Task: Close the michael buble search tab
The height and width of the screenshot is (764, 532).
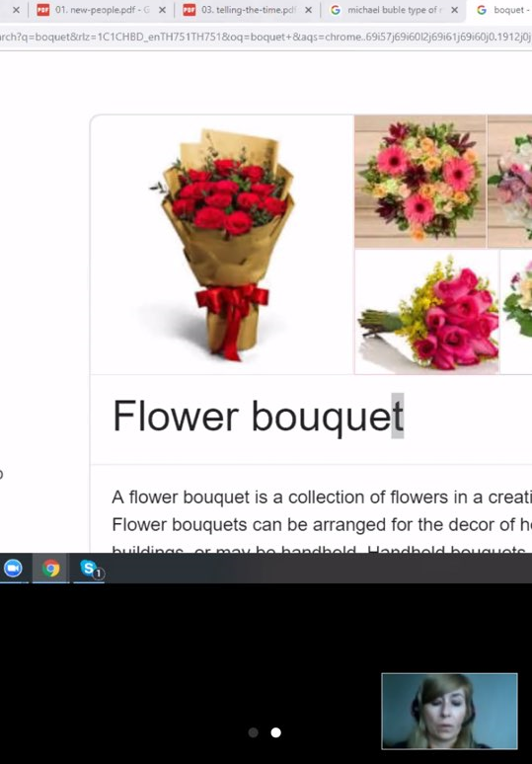Action: [x=455, y=10]
